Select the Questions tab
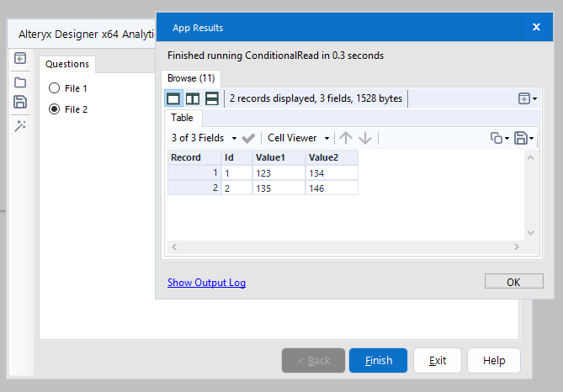Screen dimensions: 563x392 [67, 64]
